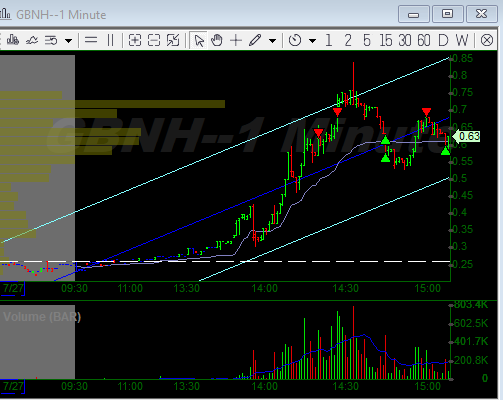The height and width of the screenshot is (400, 503).
Task: Click the 09:30 label on the price time axis
Action: (74, 288)
